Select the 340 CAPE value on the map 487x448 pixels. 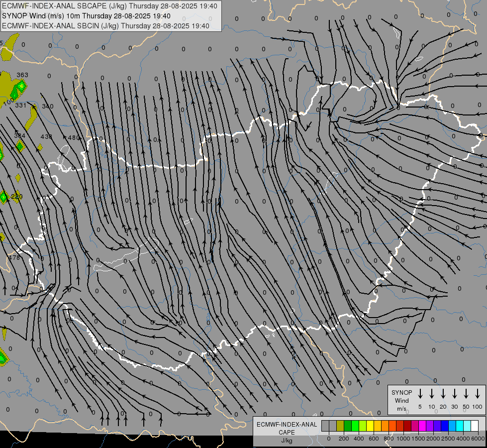click(48, 107)
